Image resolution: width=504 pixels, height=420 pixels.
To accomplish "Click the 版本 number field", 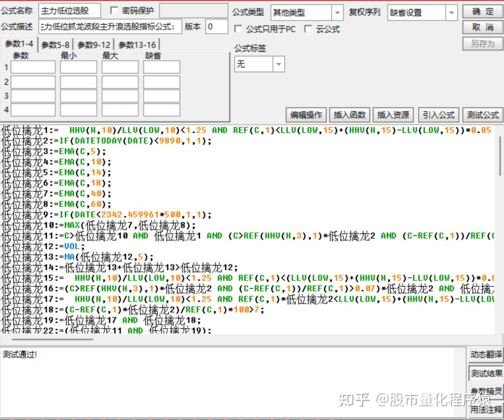I will pyautogui.click(x=217, y=27).
